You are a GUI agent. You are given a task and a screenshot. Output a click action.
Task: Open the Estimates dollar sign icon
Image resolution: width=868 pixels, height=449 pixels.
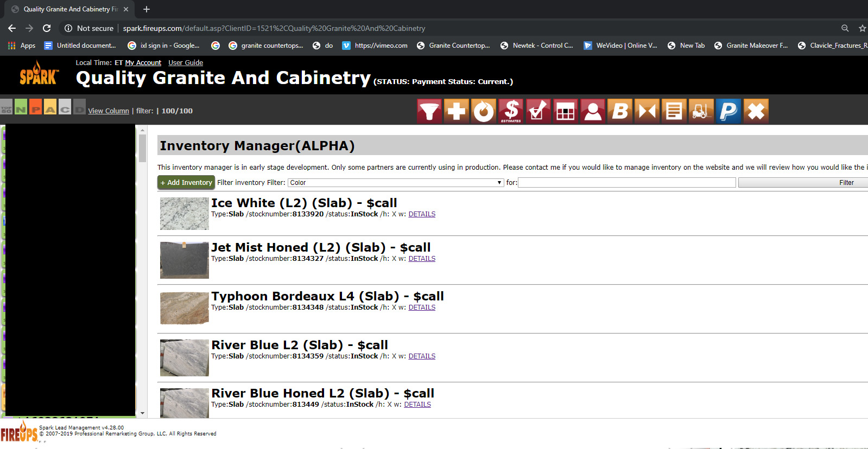(511, 111)
